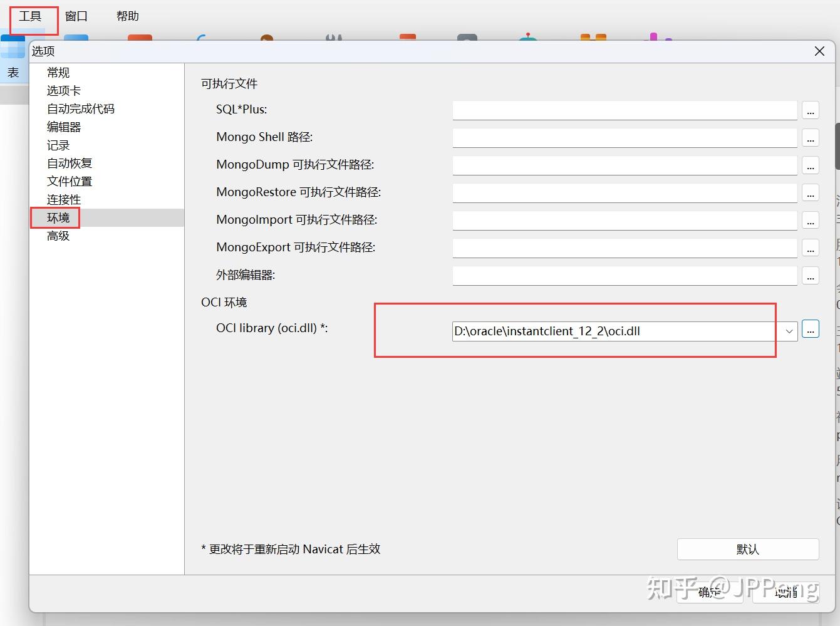
Task: Open the 窗口 menu
Action: tap(75, 16)
